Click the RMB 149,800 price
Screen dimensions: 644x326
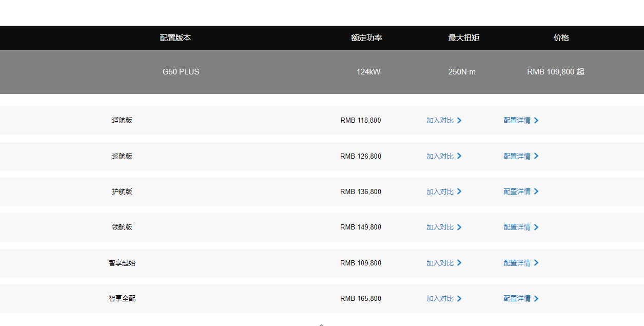pyautogui.click(x=361, y=227)
